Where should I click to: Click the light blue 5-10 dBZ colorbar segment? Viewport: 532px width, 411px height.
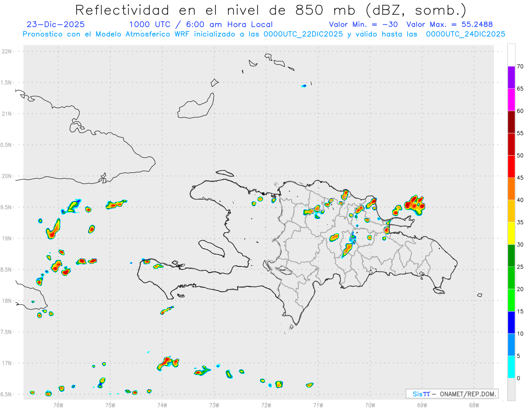click(x=511, y=344)
